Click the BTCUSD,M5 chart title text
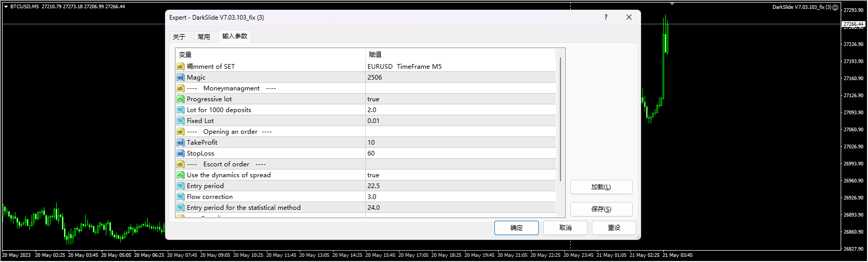 [x=24, y=7]
